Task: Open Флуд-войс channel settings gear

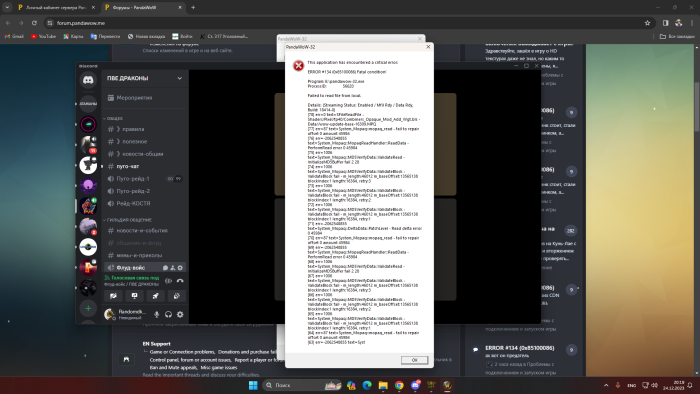Action: 180,268
